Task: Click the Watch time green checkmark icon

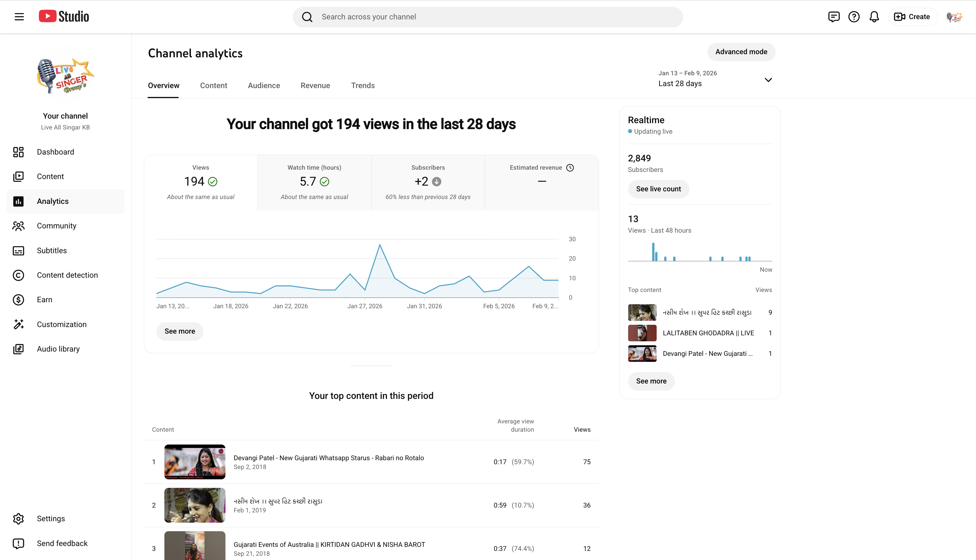Action: (324, 182)
